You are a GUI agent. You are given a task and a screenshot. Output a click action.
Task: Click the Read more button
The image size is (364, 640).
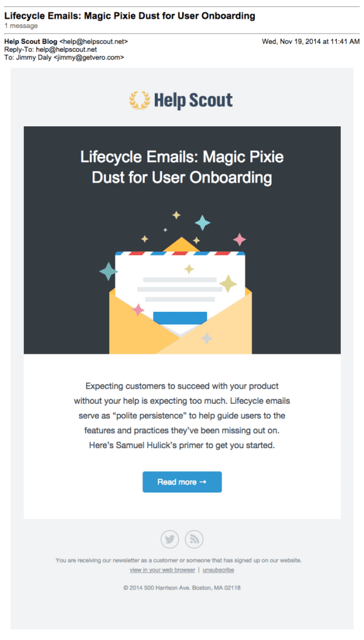(182, 482)
